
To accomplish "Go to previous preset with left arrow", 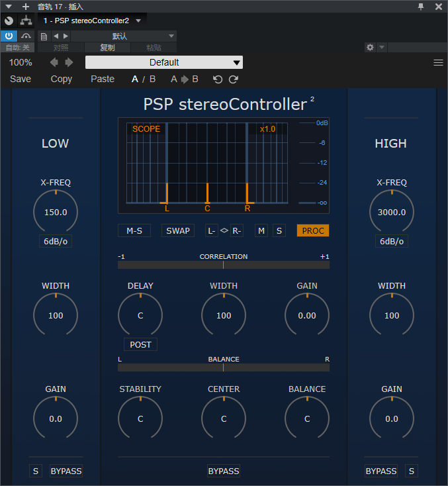I will pyautogui.click(x=54, y=62).
